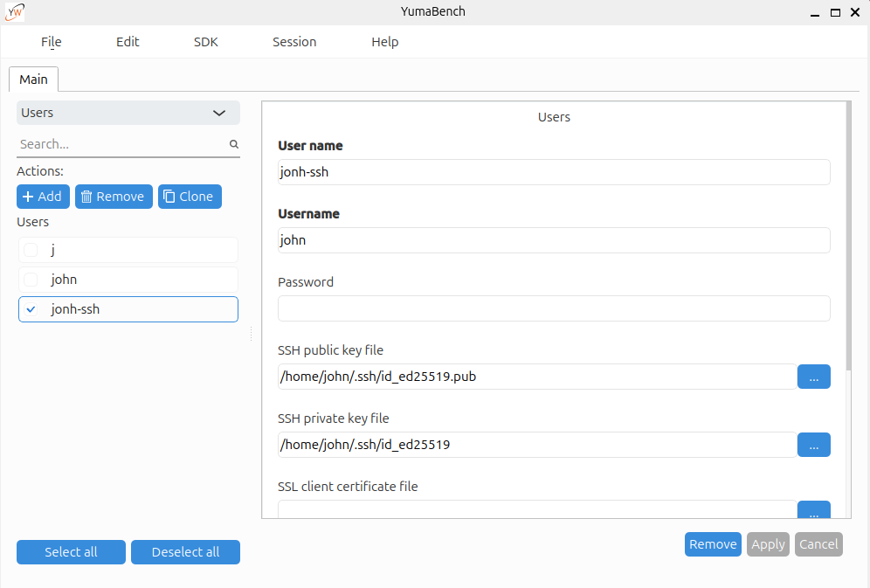Tick the checkbox for user john
Screen dimensions: 870x588
(31, 280)
